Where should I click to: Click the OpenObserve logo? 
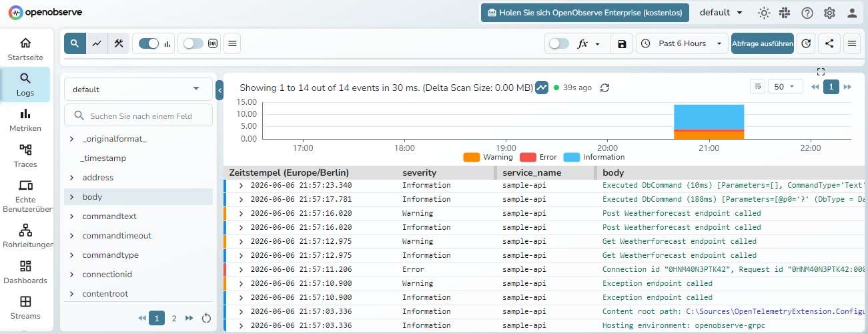click(46, 12)
